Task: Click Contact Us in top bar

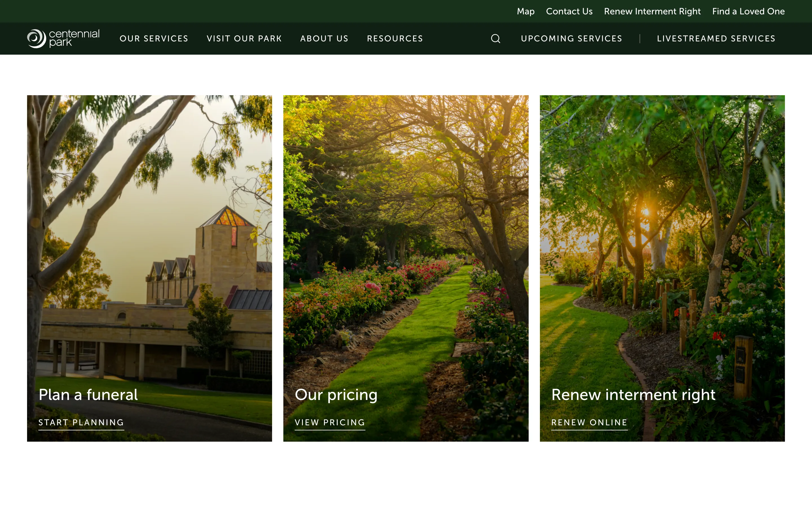Action: 569,11
